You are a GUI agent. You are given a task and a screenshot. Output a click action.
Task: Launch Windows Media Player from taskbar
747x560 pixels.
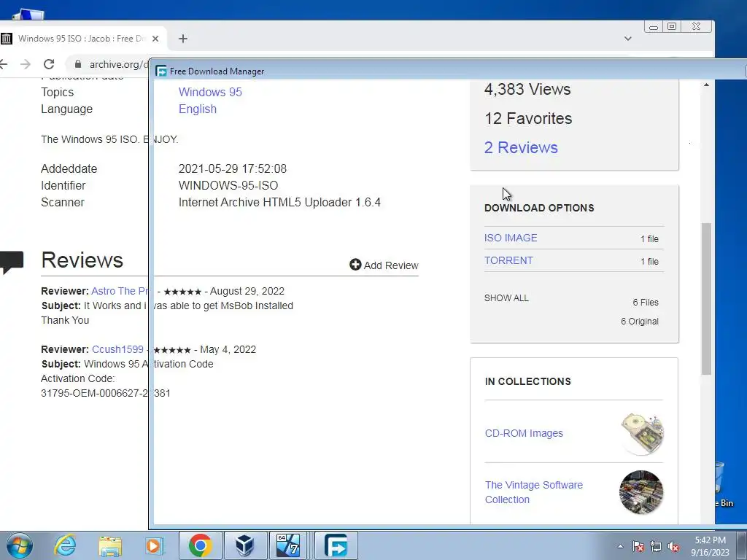click(x=155, y=546)
